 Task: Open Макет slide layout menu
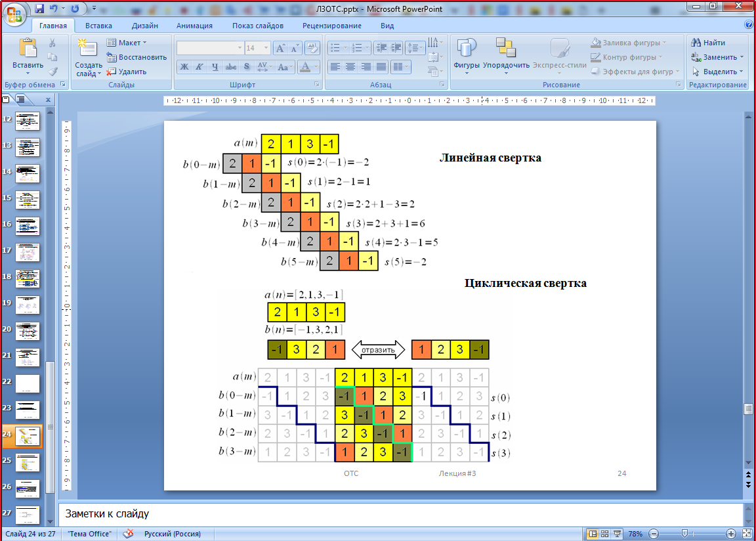pyautogui.click(x=126, y=43)
